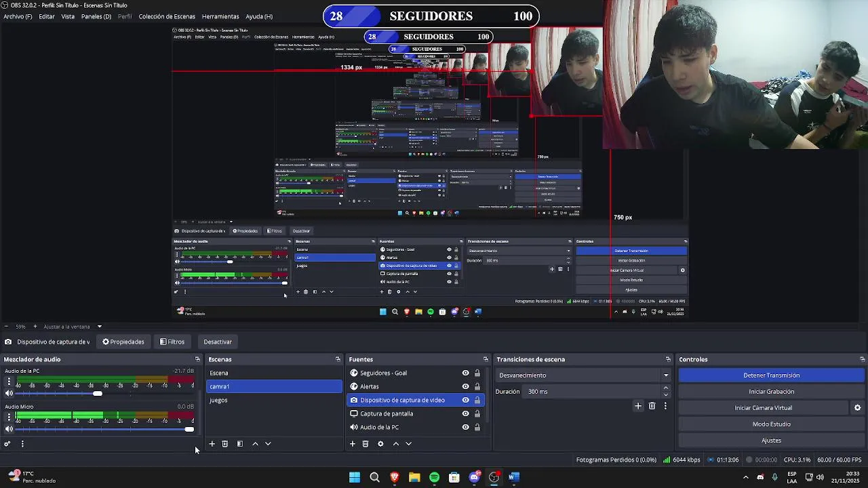Viewport: 868px width, 488px height.
Task: Open the Desvanecimiento transition dropdown
Action: pos(584,375)
